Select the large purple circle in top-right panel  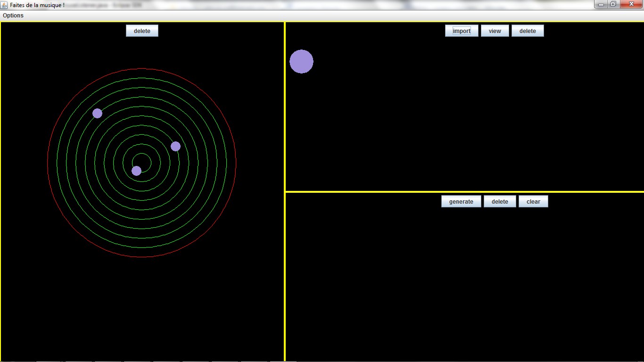(x=301, y=62)
